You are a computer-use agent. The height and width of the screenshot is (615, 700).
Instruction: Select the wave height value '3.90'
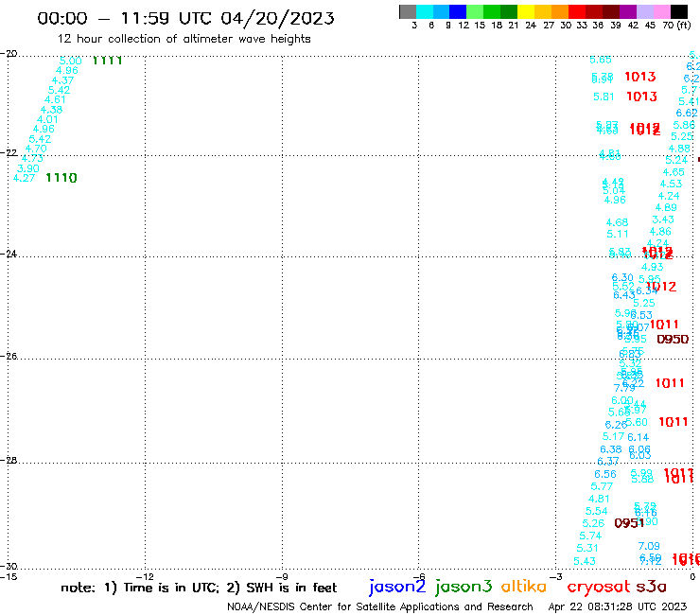pyautogui.click(x=28, y=168)
